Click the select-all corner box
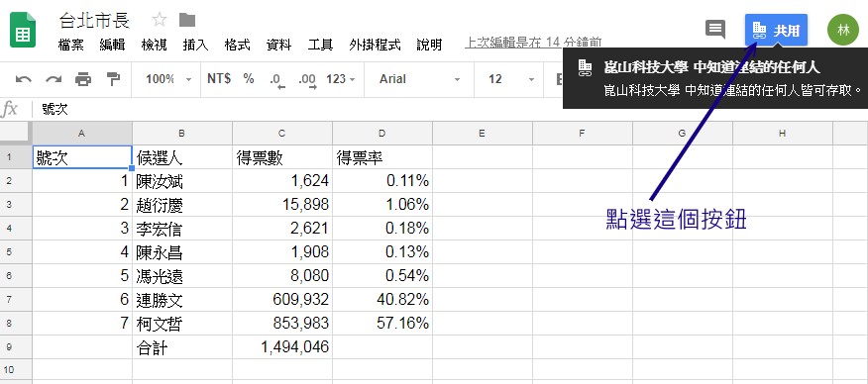The image size is (868, 384). [x=16, y=134]
